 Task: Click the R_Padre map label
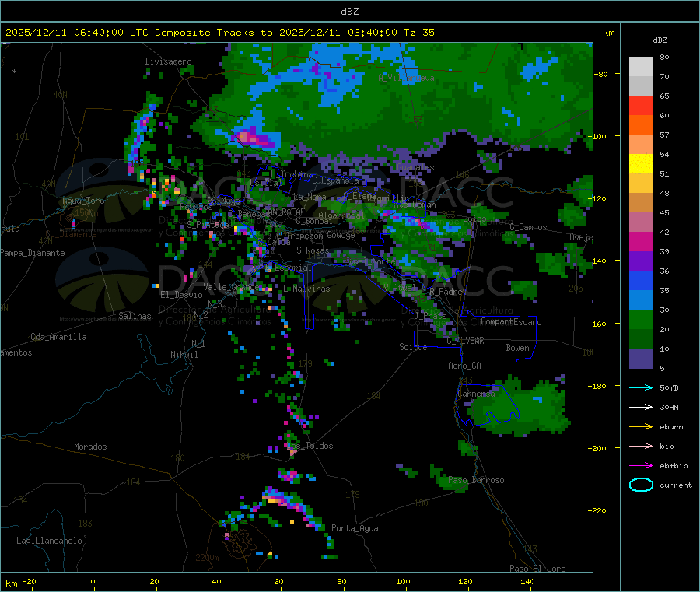pos(446,292)
